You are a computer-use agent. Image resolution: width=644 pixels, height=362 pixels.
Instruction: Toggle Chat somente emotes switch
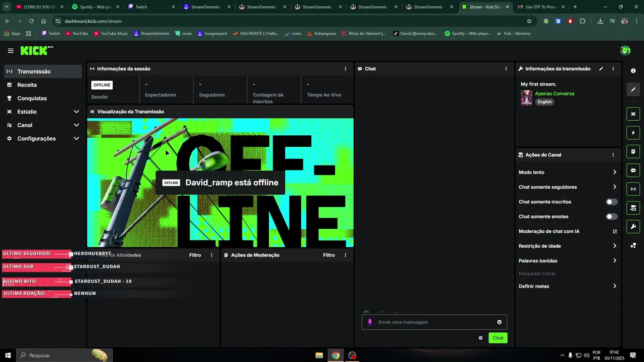(x=612, y=217)
